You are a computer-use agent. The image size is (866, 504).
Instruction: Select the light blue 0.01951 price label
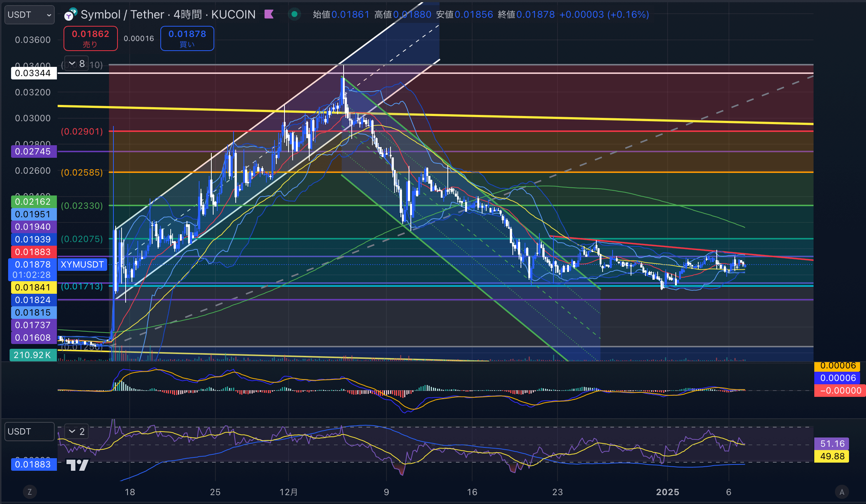[34, 214]
